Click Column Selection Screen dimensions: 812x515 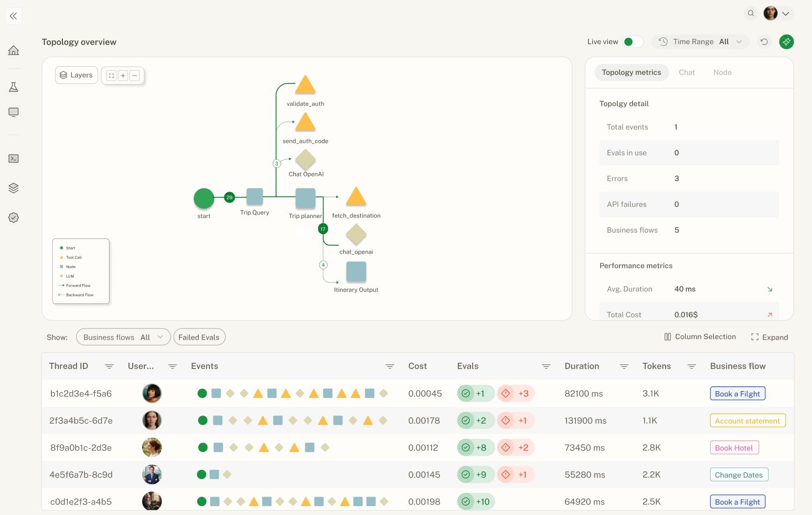coord(700,337)
